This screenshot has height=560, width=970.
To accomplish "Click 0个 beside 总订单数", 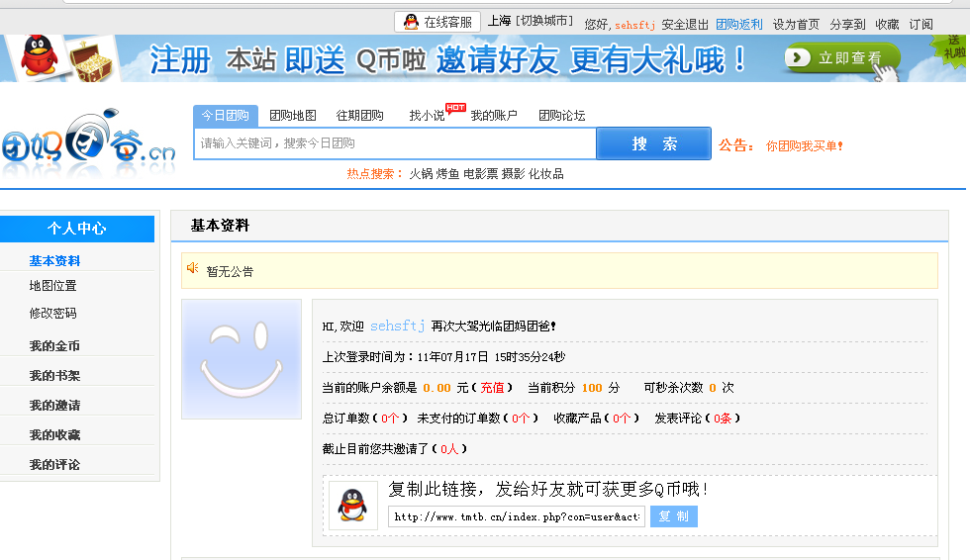I will coord(390,419).
